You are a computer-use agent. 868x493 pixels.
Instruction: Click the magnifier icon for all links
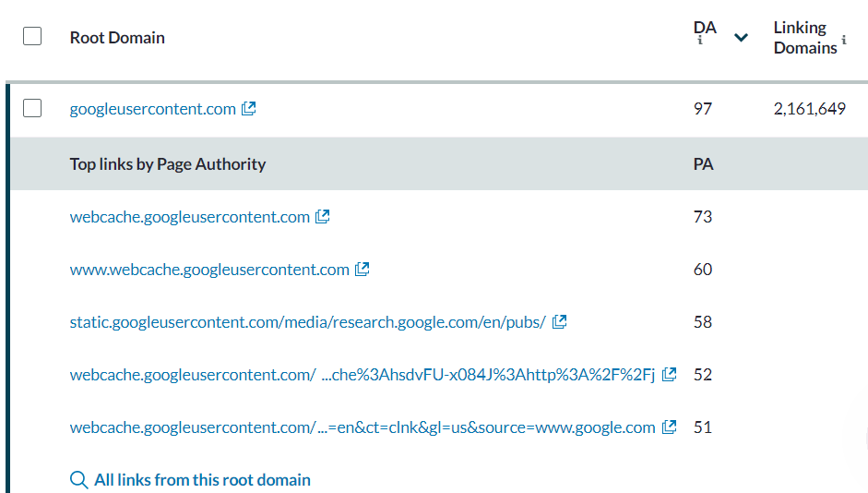pyautogui.click(x=79, y=480)
